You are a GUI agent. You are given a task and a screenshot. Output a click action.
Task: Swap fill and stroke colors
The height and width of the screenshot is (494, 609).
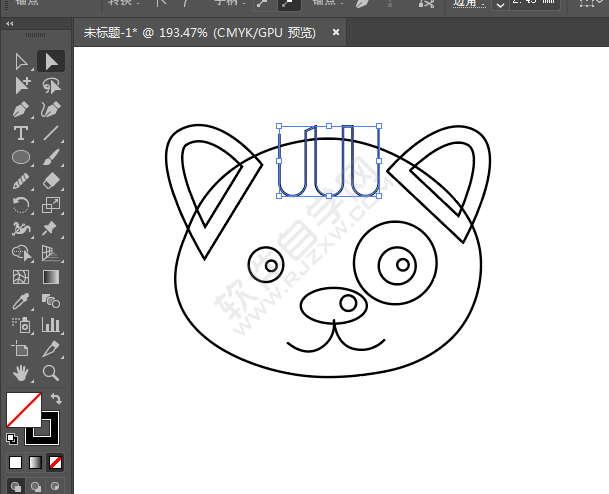click(56, 399)
